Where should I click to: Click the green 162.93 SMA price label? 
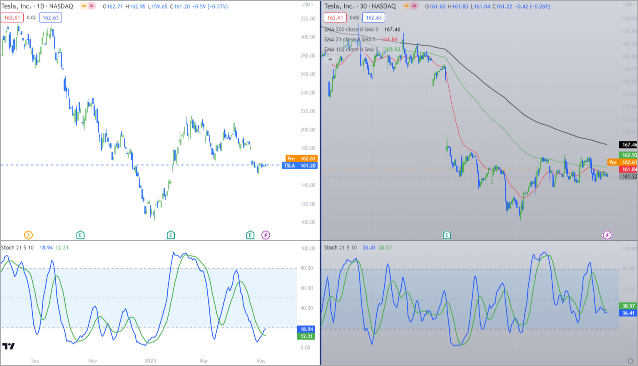point(628,155)
